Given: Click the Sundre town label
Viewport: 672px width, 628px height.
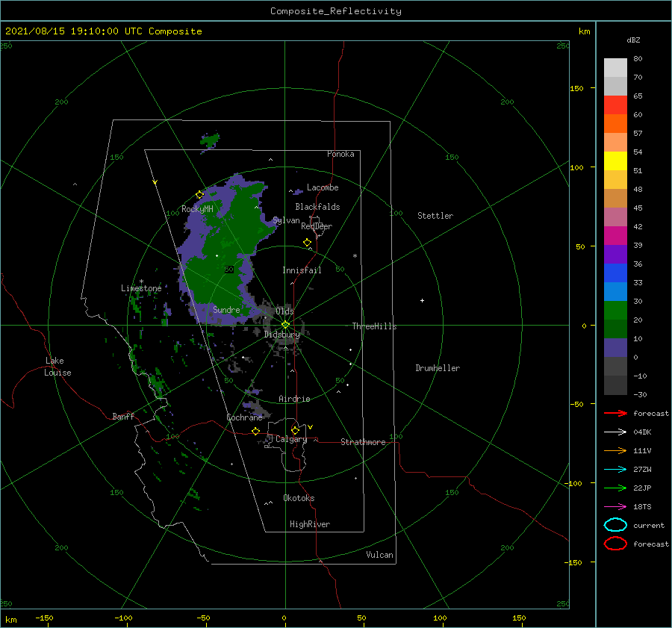Looking at the screenshot, I should 226,309.
